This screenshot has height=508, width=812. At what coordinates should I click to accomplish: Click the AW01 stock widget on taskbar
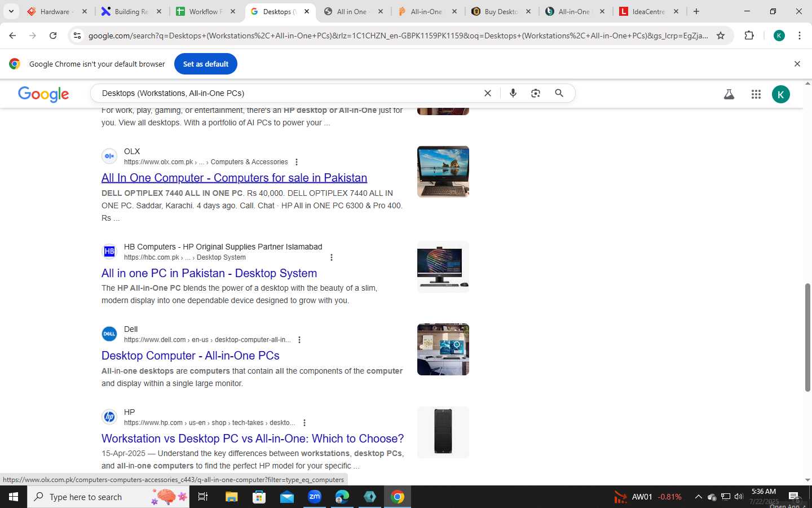click(x=648, y=497)
